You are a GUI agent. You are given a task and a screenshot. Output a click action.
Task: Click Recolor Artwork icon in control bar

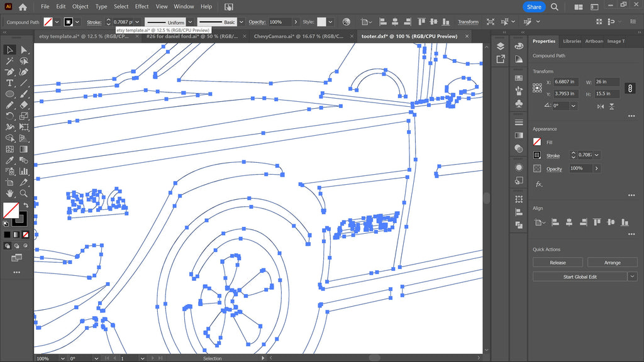point(347,22)
